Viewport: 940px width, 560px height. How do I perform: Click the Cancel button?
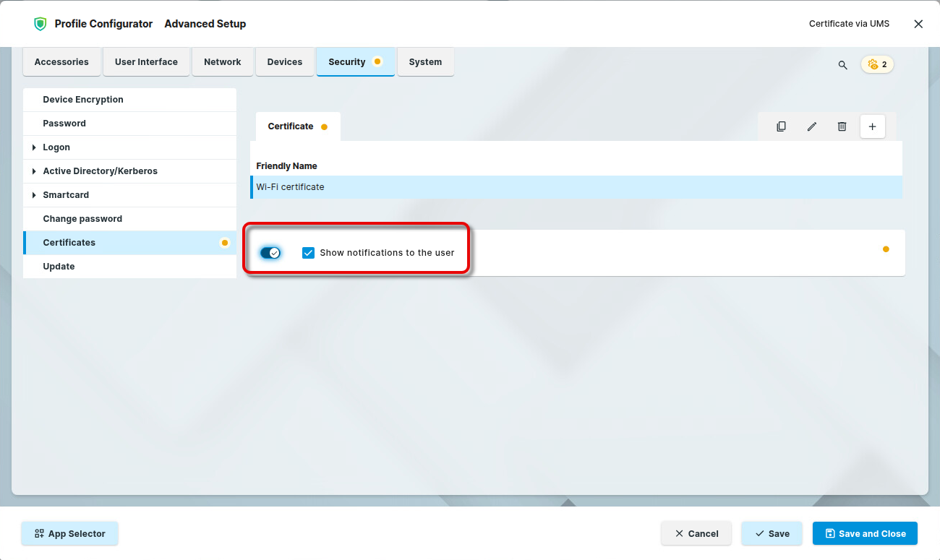(x=696, y=534)
